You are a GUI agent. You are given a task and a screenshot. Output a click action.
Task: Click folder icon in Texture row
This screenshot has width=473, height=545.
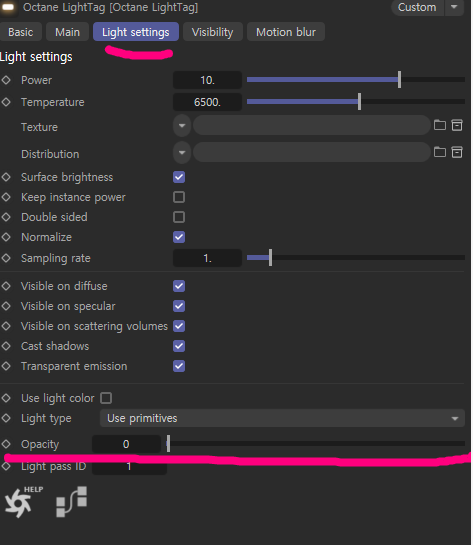[440, 125]
